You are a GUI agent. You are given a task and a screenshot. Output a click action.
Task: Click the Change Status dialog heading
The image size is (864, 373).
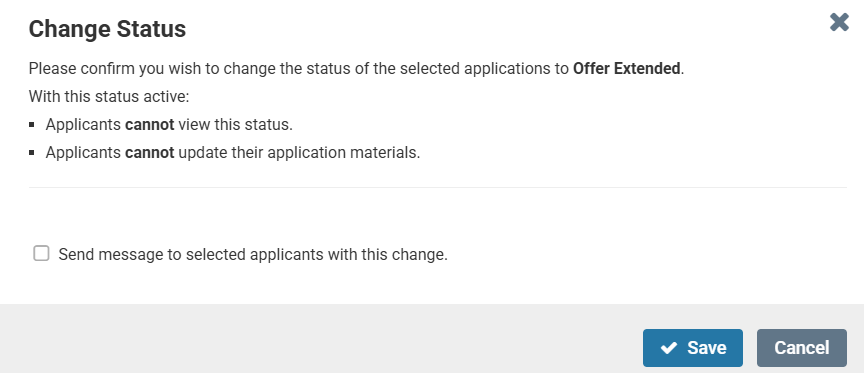click(x=107, y=29)
